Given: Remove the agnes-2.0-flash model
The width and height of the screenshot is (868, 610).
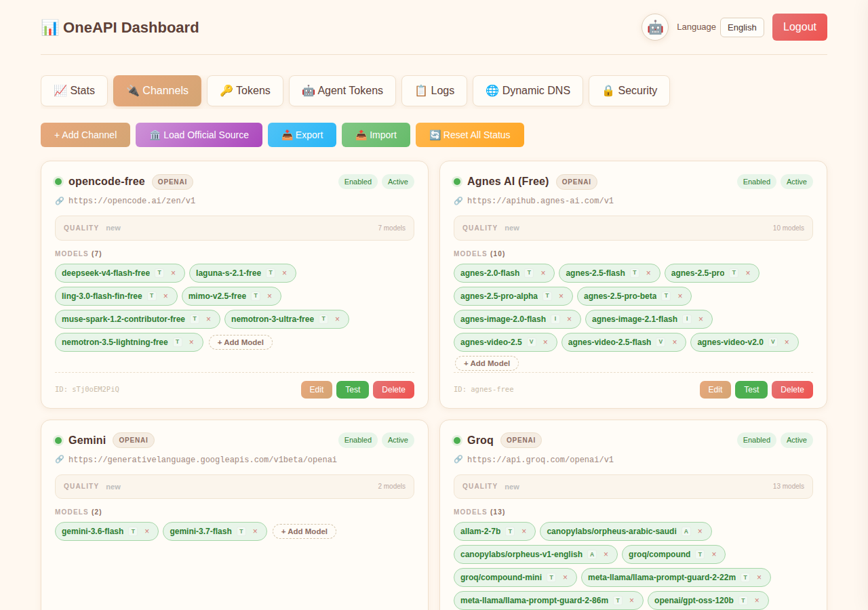Looking at the screenshot, I should (x=542, y=273).
